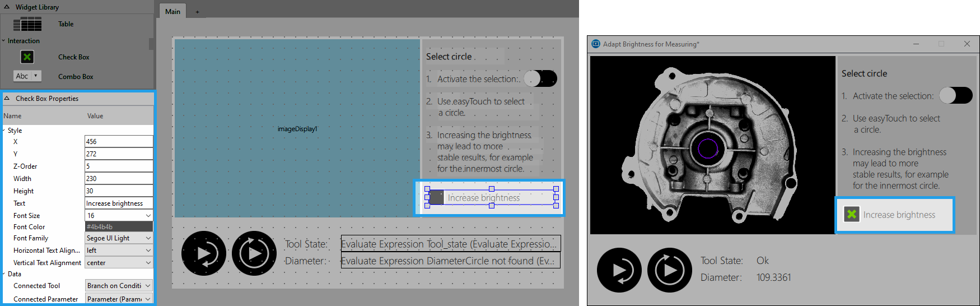Edit the Text property field

(x=119, y=203)
